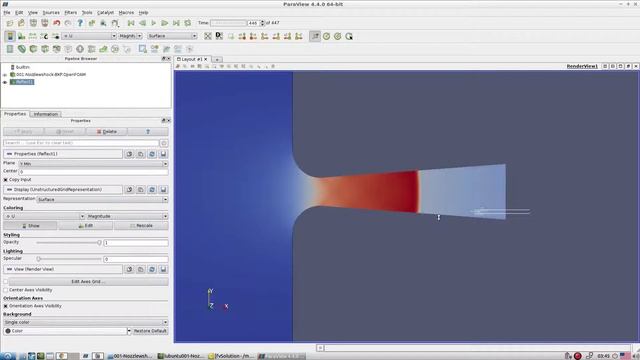
Task: Adjust the Specular slider
Action: (69, 259)
